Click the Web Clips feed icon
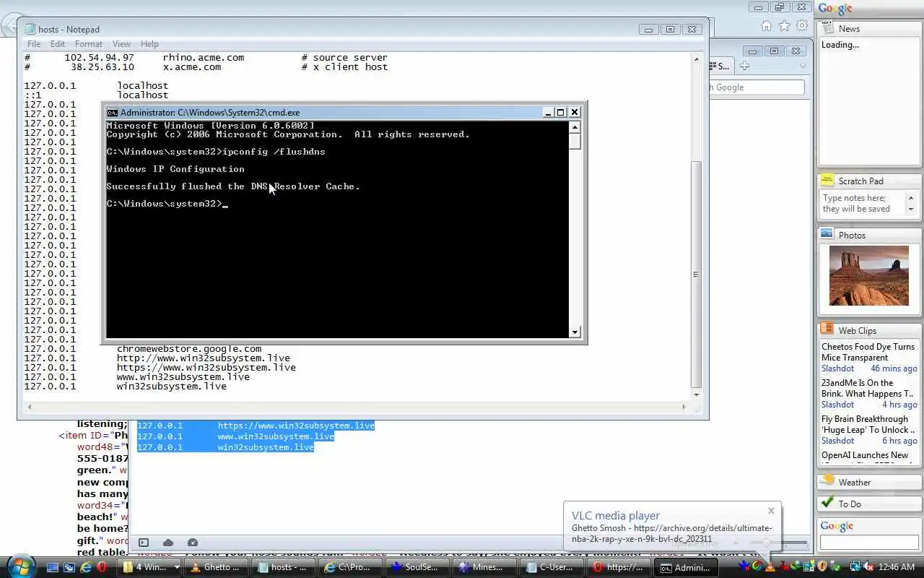The width and height of the screenshot is (924, 578). [x=827, y=329]
